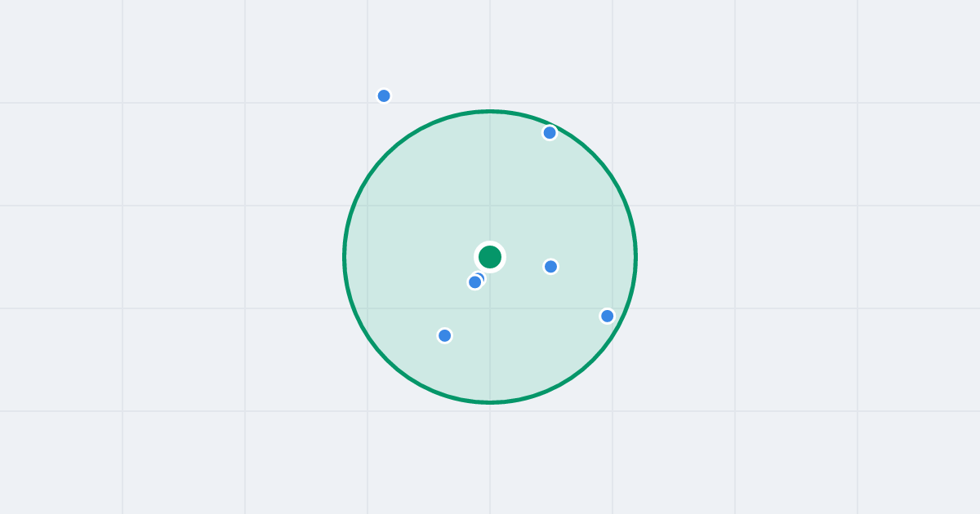Select the front blue dot of the overlapping pair
Screen dimensions: 980x514
tap(474, 282)
